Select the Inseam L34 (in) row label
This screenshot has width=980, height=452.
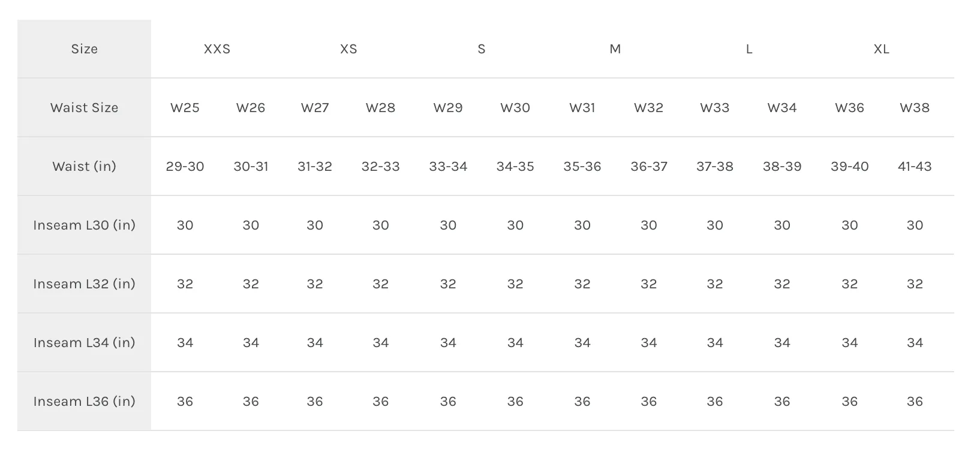coord(85,343)
